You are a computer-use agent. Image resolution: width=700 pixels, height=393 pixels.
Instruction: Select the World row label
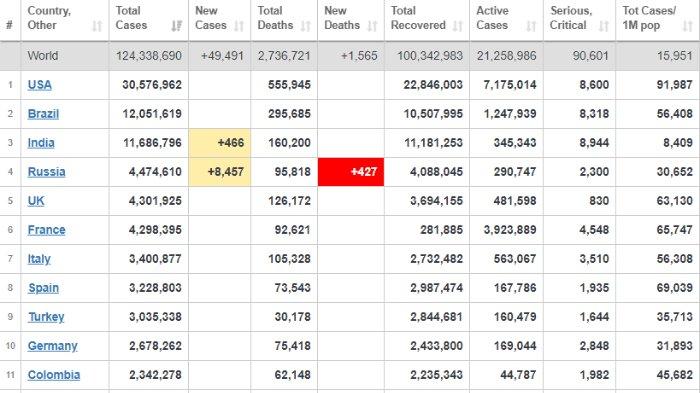43,56
